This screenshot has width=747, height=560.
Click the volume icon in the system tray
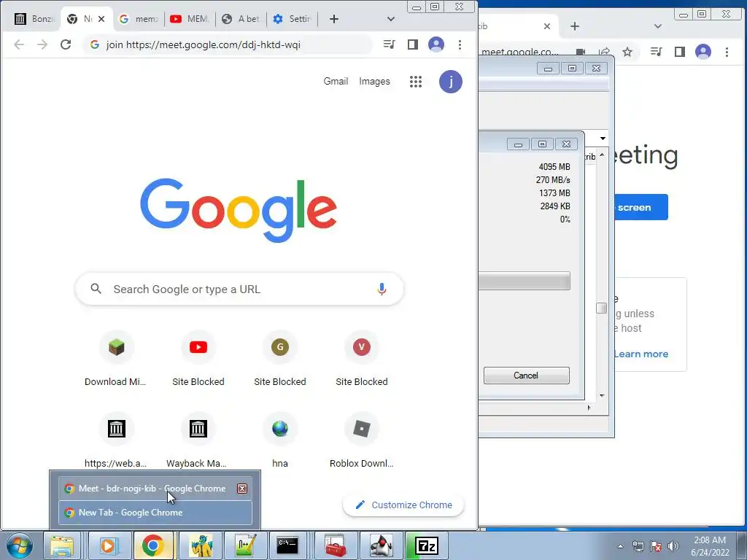point(673,546)
